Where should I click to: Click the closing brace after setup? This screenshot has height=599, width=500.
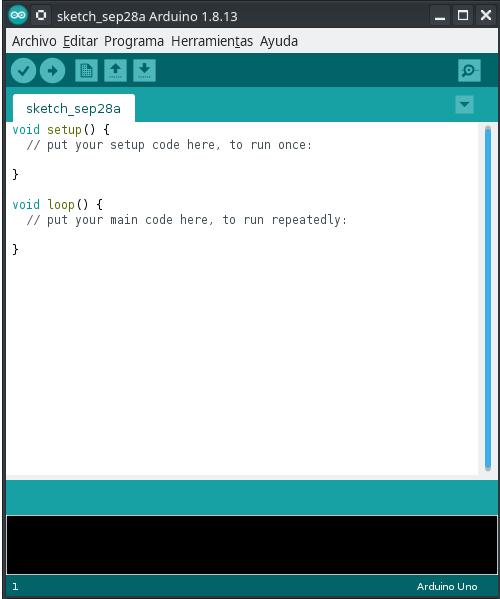pos(15,175)
